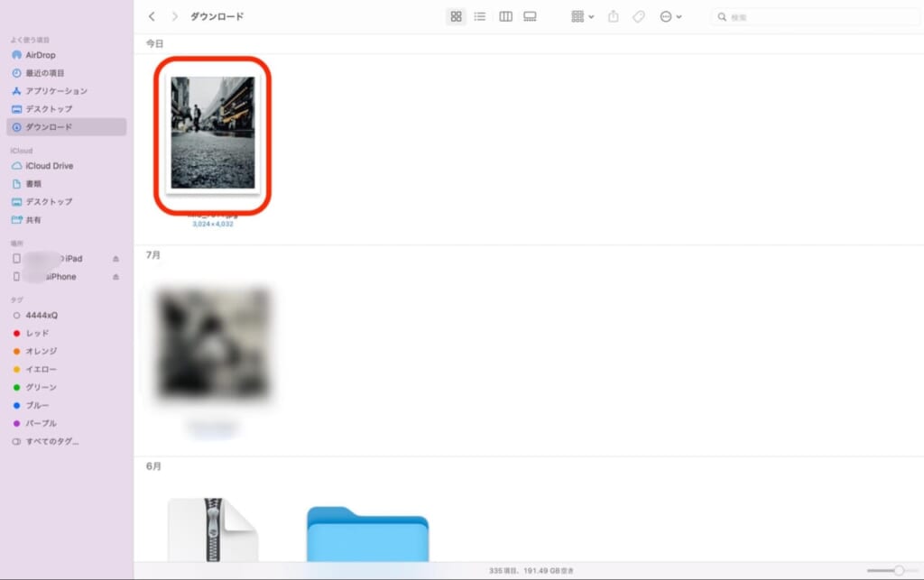Click the 今日 section header
Image resolution: width=924 pixels, height=580 pixels.
click(155, 43)
